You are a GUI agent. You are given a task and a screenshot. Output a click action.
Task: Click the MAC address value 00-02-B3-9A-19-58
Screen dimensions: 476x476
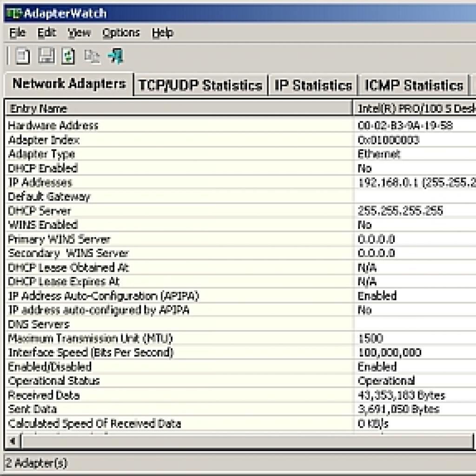[405, 126]
